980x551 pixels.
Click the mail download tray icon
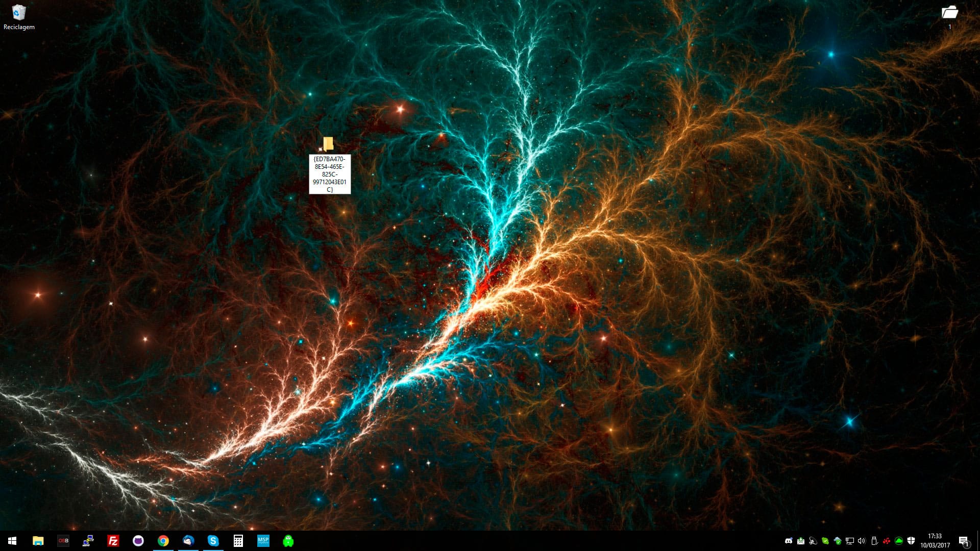coord(801,541)
